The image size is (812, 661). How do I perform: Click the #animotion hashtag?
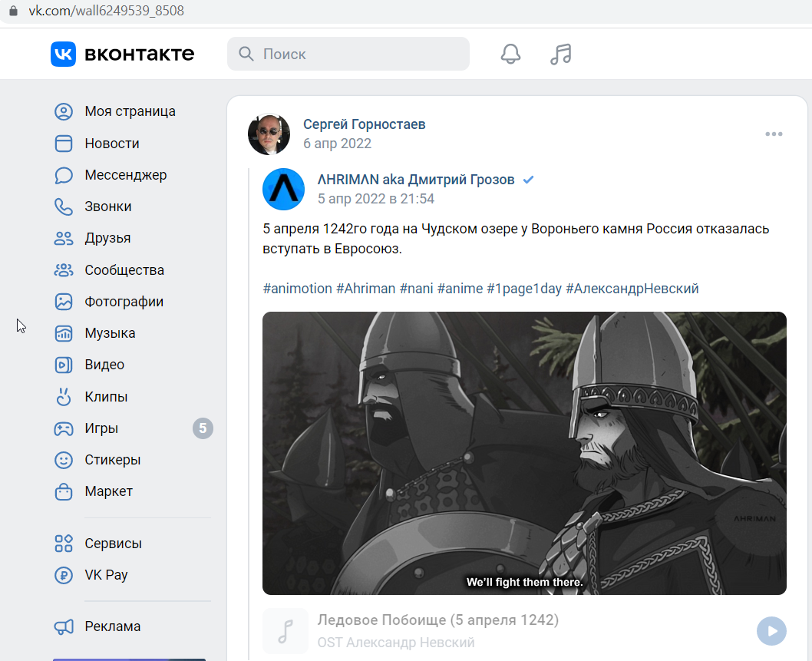297,289
